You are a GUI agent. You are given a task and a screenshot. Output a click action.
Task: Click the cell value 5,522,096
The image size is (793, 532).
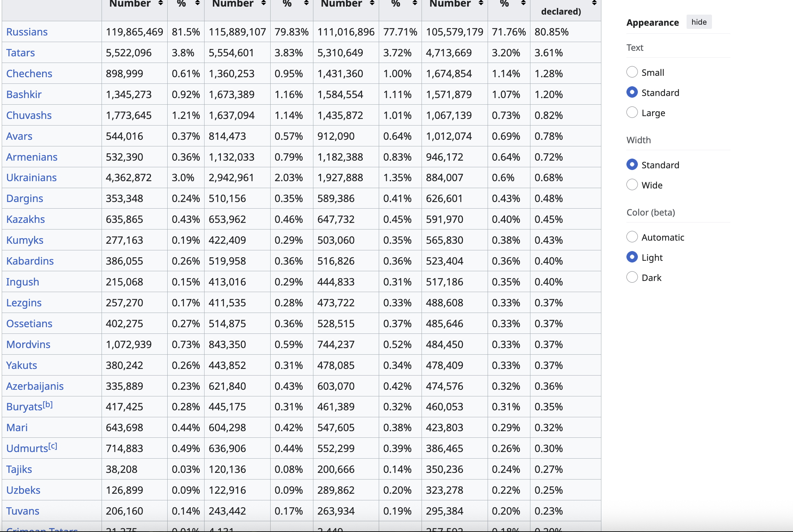[x=129, y=53]
